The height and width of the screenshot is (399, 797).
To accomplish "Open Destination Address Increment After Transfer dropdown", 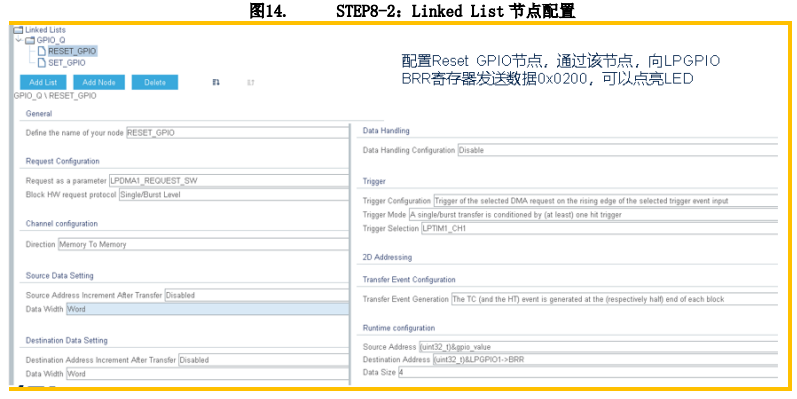I will pyautogui.click(x=263, y=360).
